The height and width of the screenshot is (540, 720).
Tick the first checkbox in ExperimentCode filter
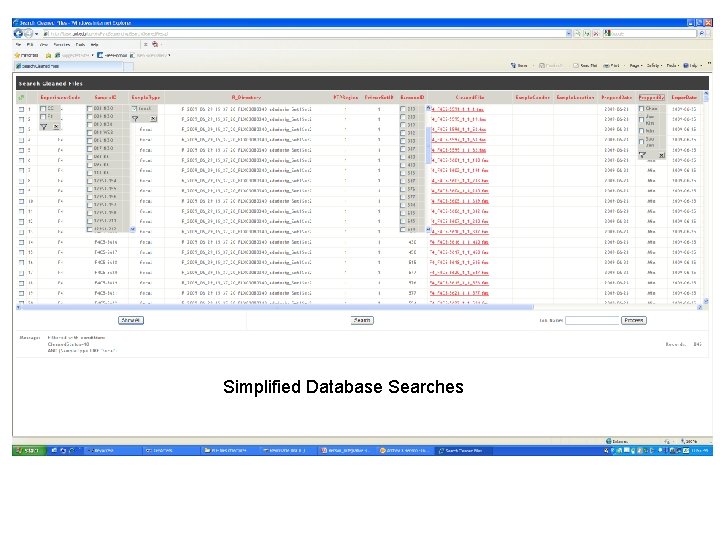pyautogui.click(x=43, y=109)
